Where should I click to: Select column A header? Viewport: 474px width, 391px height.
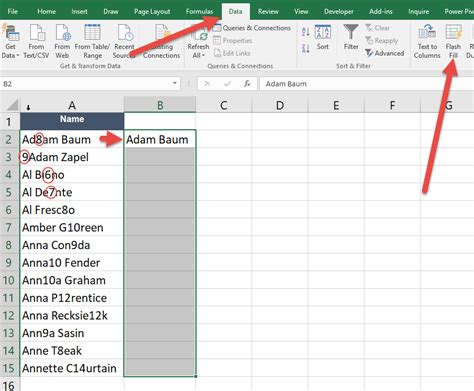point(72,105)
